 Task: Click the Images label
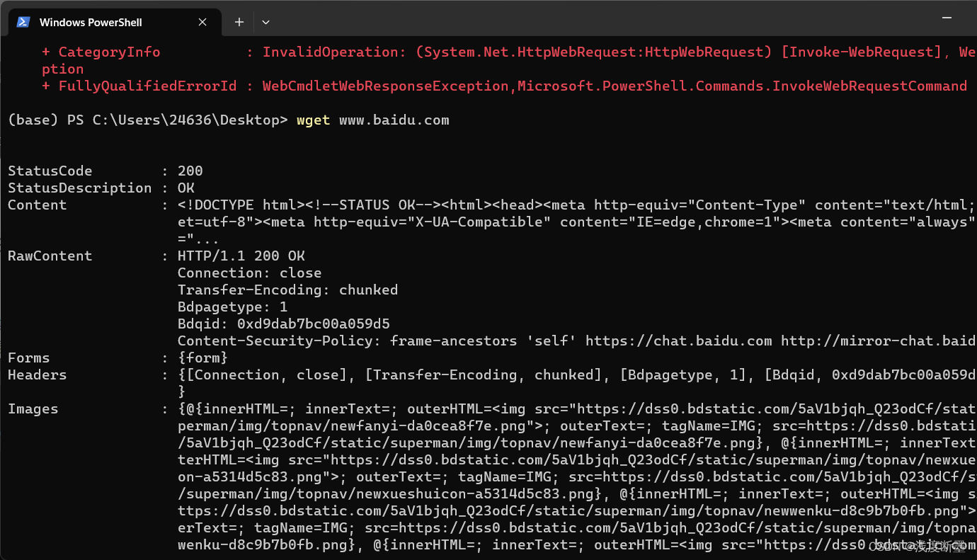coord(33,408)
